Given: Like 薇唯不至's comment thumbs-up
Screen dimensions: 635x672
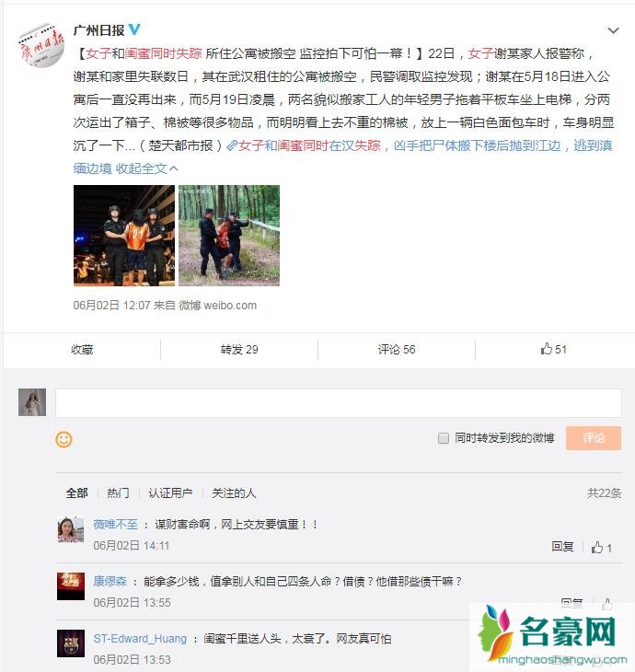Looking at the screenshot, I should (601, 548).
